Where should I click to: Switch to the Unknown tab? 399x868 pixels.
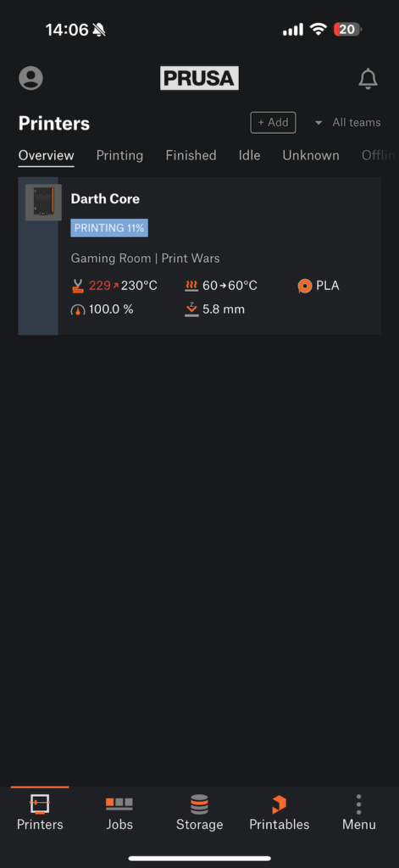pyautogui.click(x=311, y=156)
